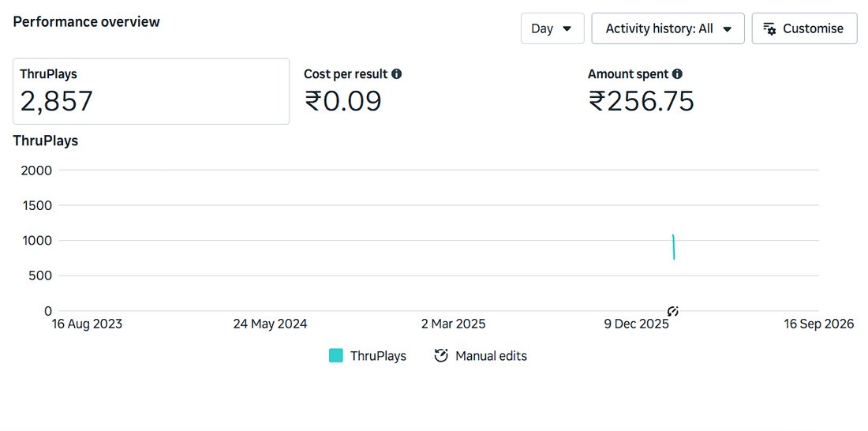Screen dimensions: 868x431
Task: Expand the Activity history: All dropdown
Action: (668, 28)
